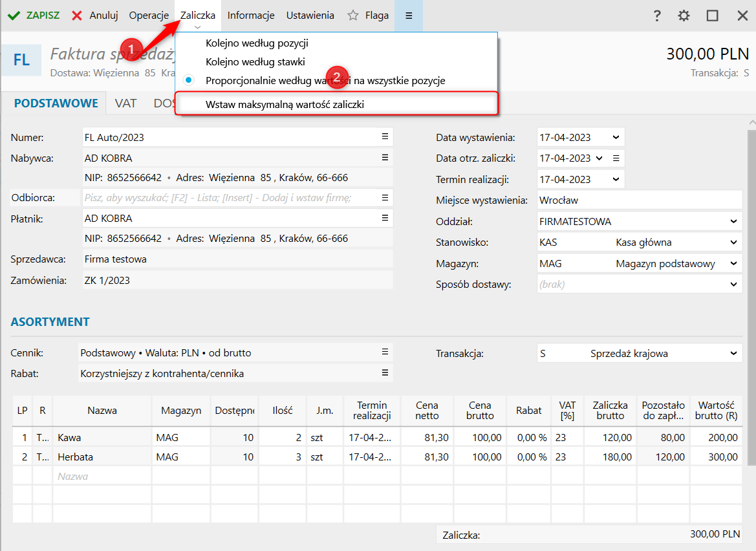Open the Zaliczka menu
Screen dimensions: 756x551
[x=198, y=16]
